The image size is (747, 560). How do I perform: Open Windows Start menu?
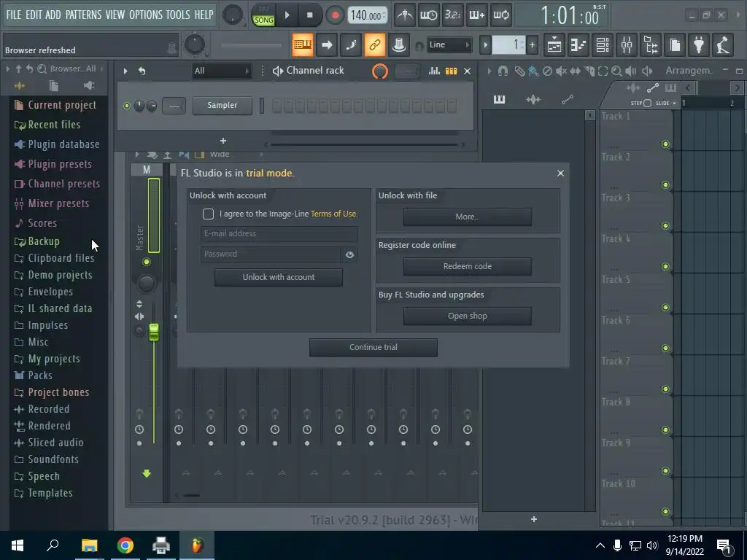[x=18, y=545]
